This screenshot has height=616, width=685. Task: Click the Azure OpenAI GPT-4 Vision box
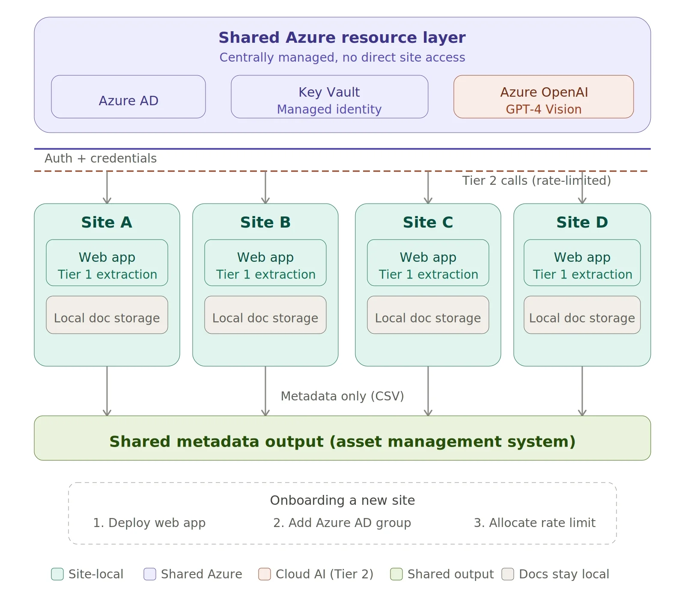pyautogui.click(x=544, y=97)
